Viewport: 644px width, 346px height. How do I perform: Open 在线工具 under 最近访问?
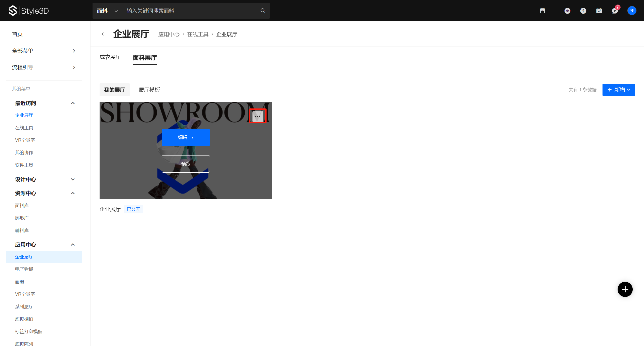click(24, 128)
